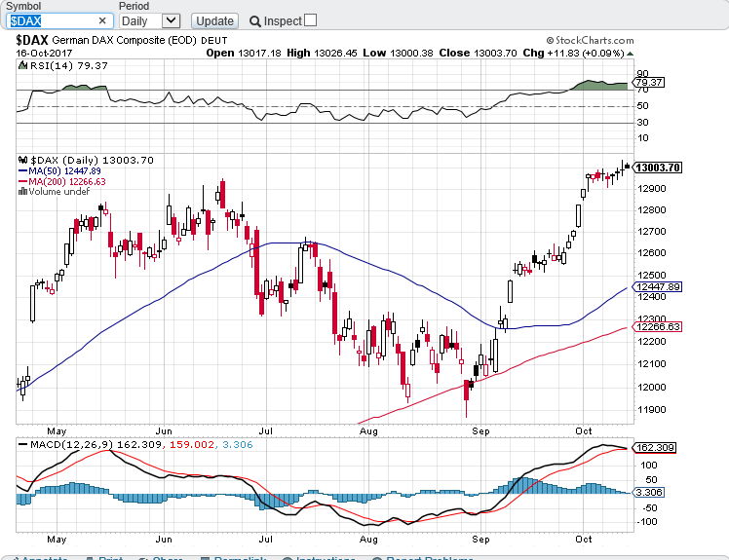Click the Inspect label text
Viewport: 729px width, 560px height.
[284, 21]
